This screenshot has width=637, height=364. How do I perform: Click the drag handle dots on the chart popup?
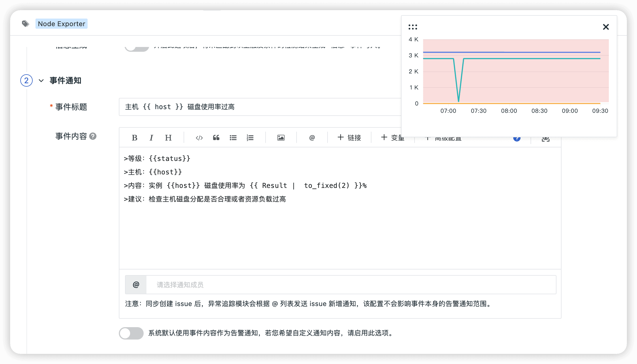point(413,27)
